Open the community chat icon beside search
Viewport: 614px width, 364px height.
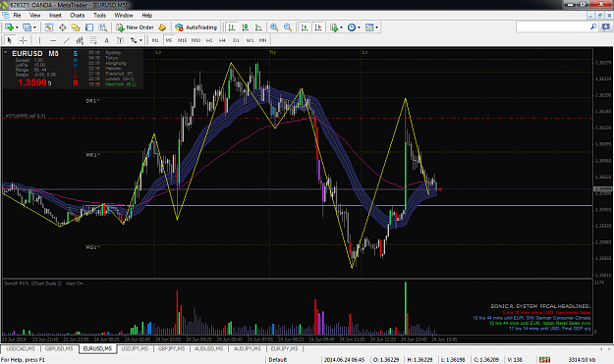tap(606, 26)
